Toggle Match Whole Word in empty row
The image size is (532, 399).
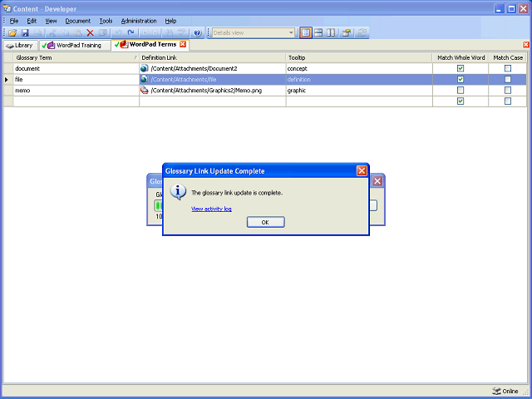point(460,101)
